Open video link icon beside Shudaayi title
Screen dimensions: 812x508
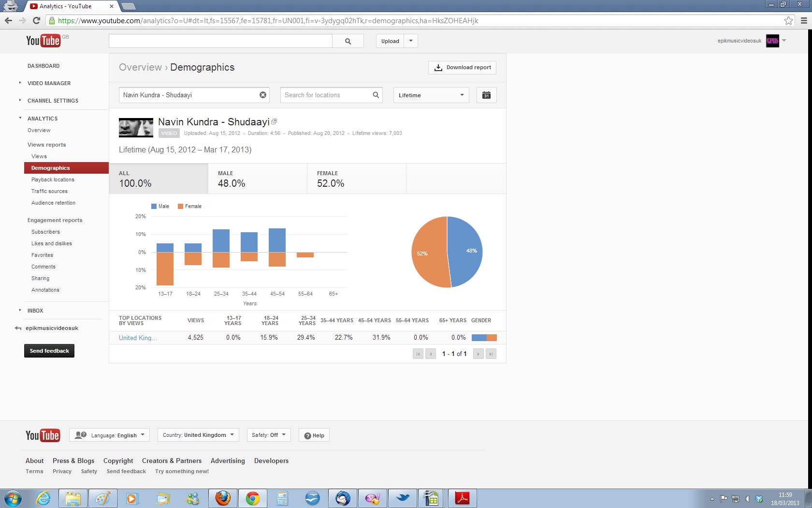tap(274, 121)
